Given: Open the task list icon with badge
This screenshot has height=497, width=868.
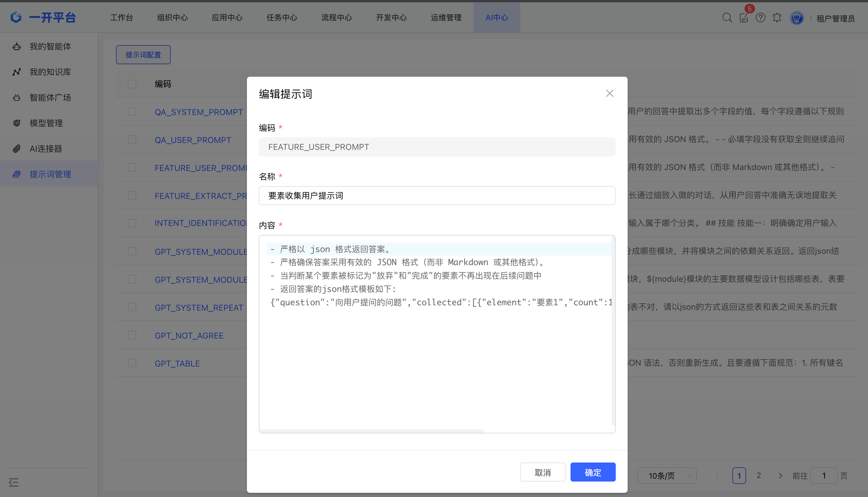Looking at the screenshot, I should tap(744, 18).
